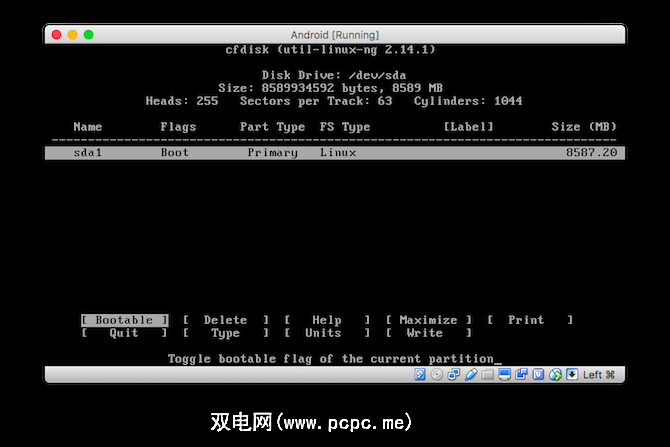This screenshot has width=670, height=447.
Task: Toggle the mouse integration globe icon
Action: (555, 375)
